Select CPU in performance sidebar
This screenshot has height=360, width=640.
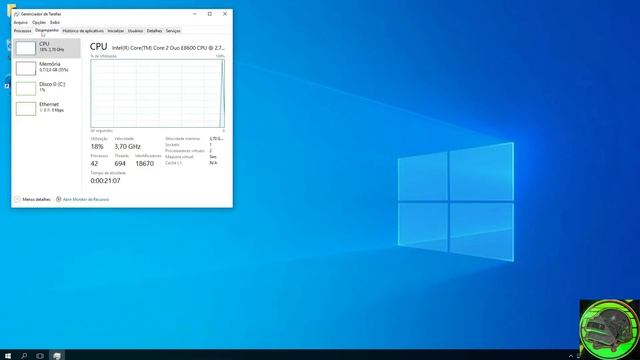pyautogui.click(x=47, y=48)
